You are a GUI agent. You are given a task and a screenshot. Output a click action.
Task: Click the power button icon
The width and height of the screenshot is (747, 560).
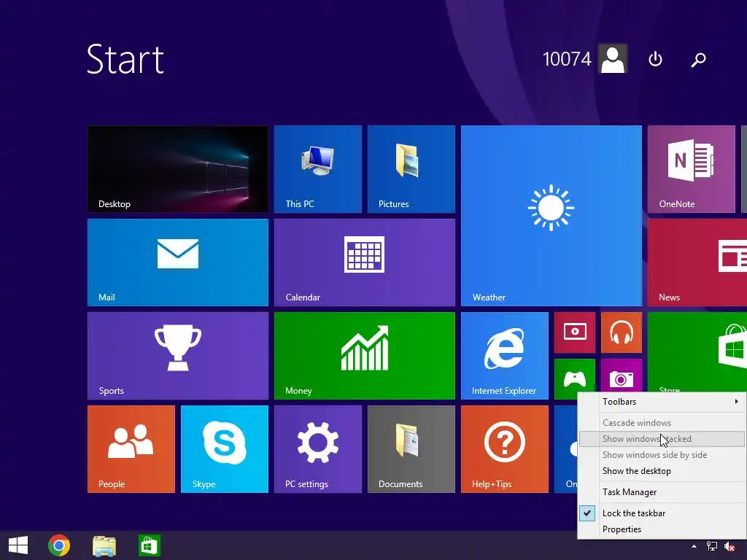click(x=656, y=59)
